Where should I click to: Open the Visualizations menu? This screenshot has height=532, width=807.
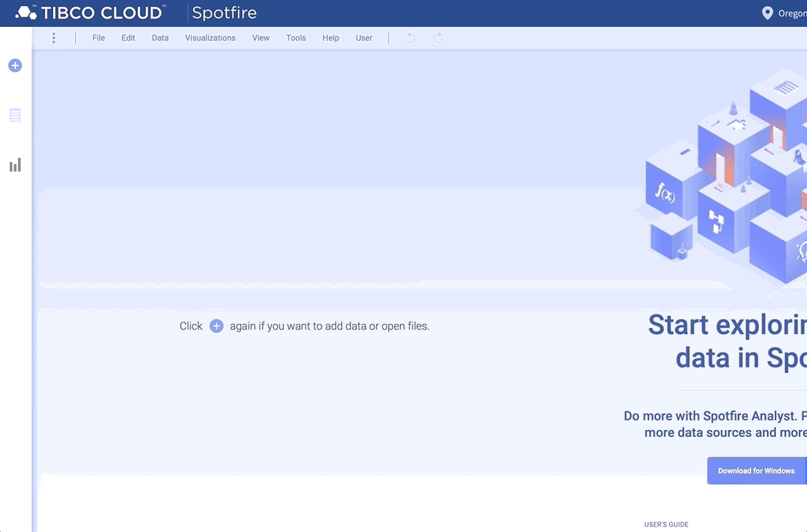pos(210,38)
